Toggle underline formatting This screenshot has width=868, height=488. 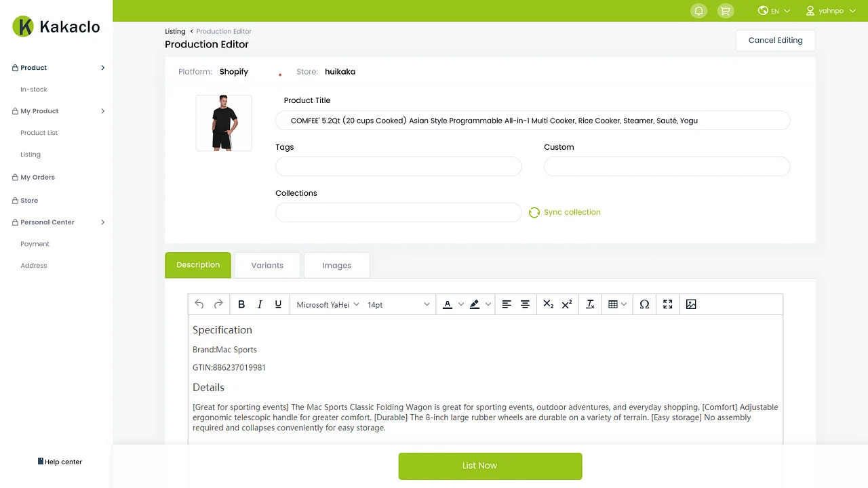(278, 304)
